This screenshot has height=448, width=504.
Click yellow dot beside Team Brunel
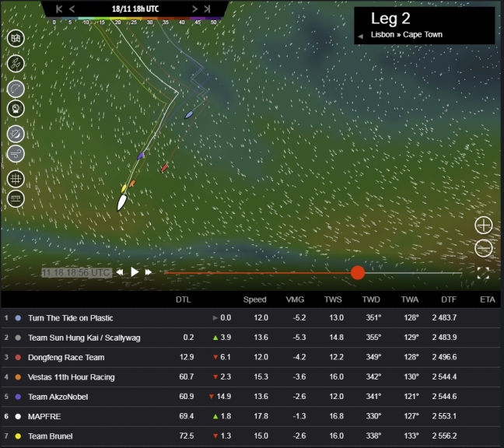(18, 436)
